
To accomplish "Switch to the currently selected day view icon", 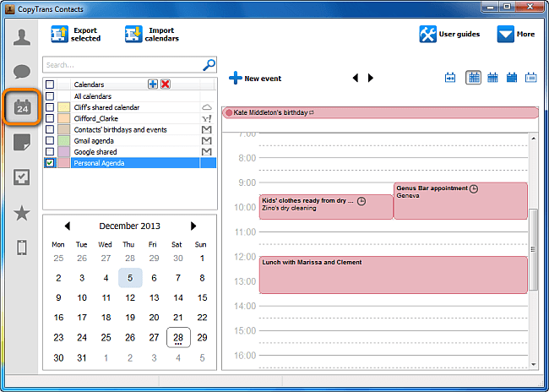I will (x=474, y=78).
